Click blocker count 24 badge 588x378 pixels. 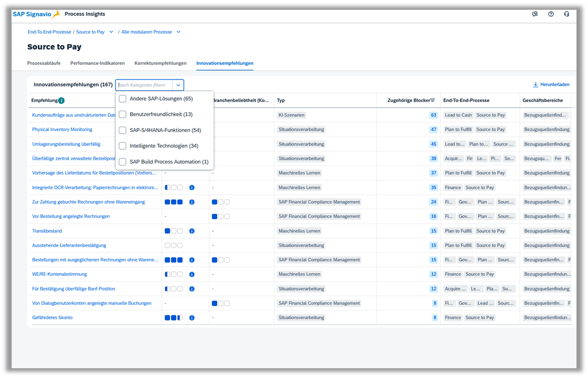coord(434,202)
